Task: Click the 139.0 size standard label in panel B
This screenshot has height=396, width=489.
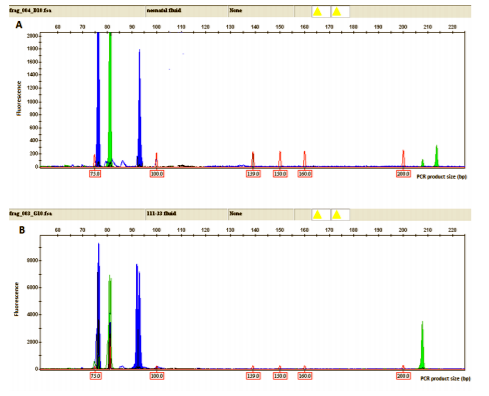Action: tap(253, 376)
